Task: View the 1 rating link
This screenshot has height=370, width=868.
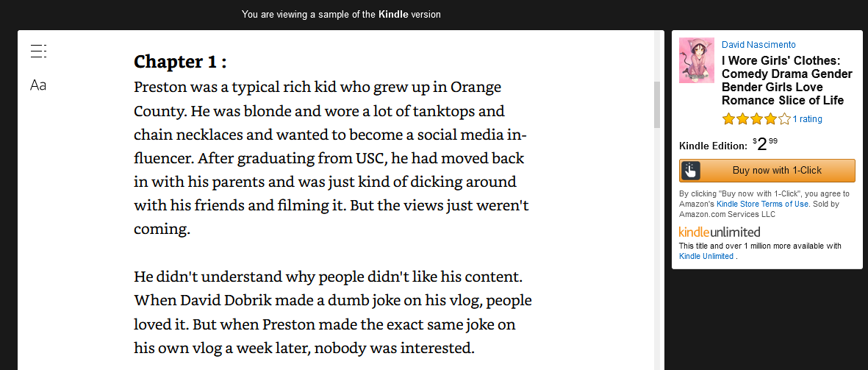Action: (808, 119)
